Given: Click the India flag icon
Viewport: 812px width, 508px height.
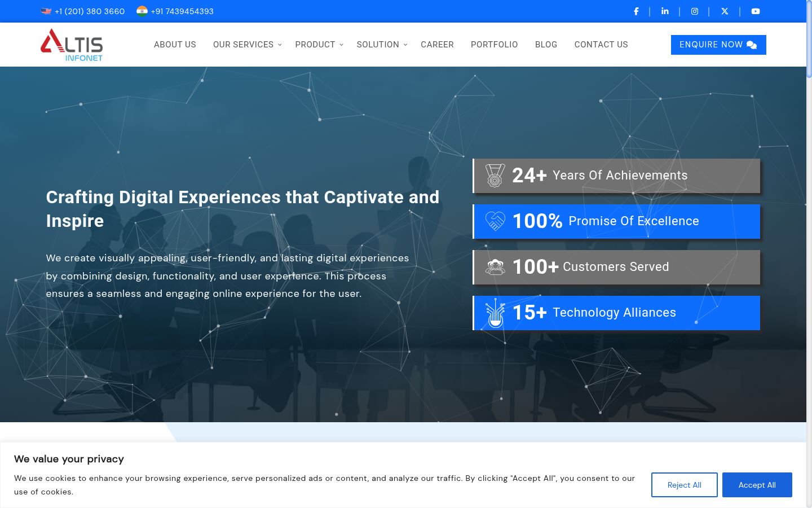Looking at the screenshot, I should (x=142, y=11).
